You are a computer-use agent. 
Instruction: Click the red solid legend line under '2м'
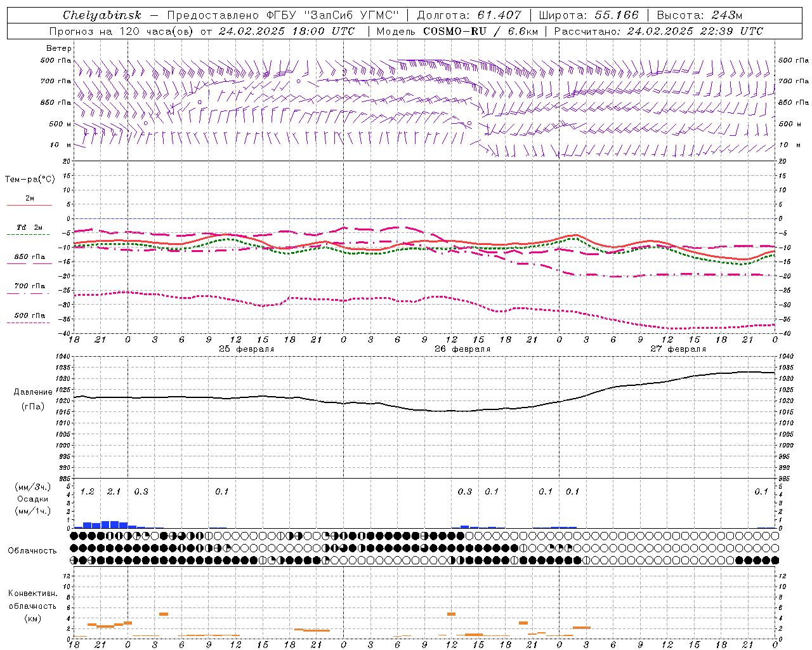coord(29,206)
